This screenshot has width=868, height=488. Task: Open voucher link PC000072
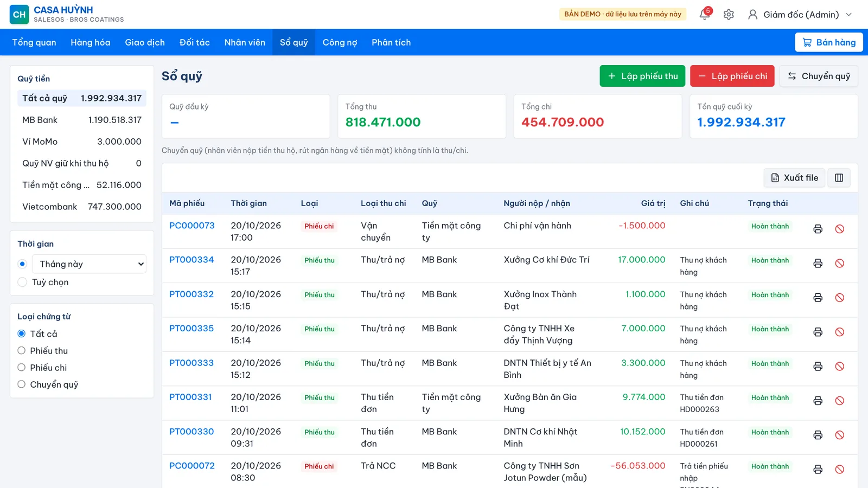[x=192, y=466]
